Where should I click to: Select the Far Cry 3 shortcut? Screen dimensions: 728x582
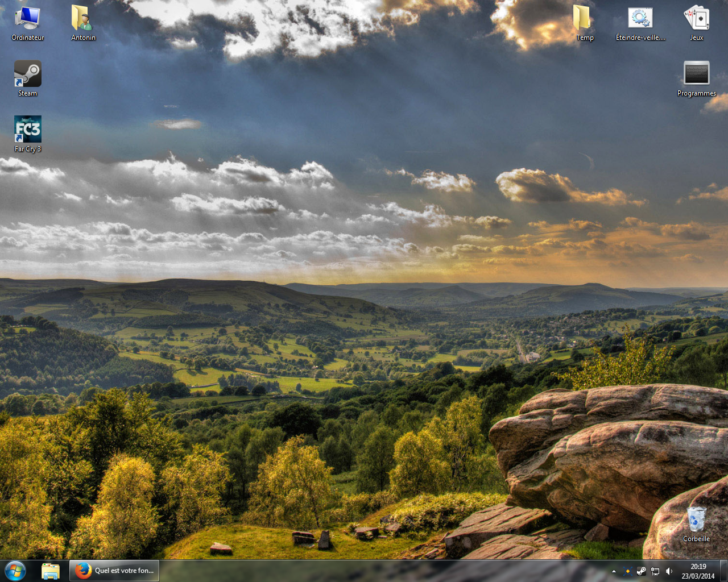pyautogui.click(x=27, y=130)
